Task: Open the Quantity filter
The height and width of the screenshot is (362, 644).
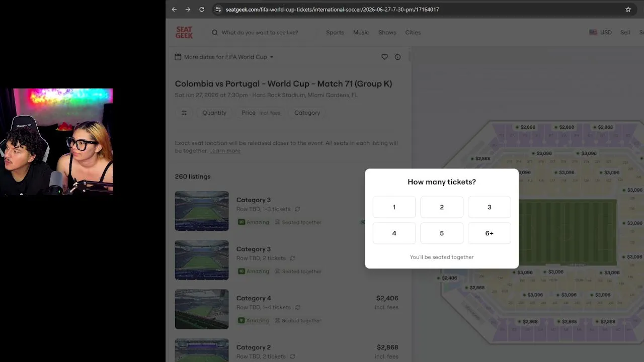Action: pyautogui.click(x=214, y=113)
